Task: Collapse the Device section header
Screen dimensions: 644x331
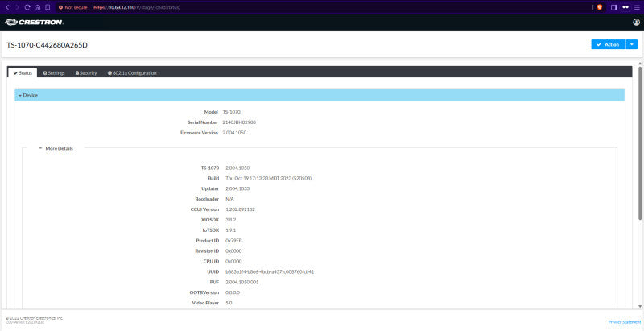Action: 320,95
